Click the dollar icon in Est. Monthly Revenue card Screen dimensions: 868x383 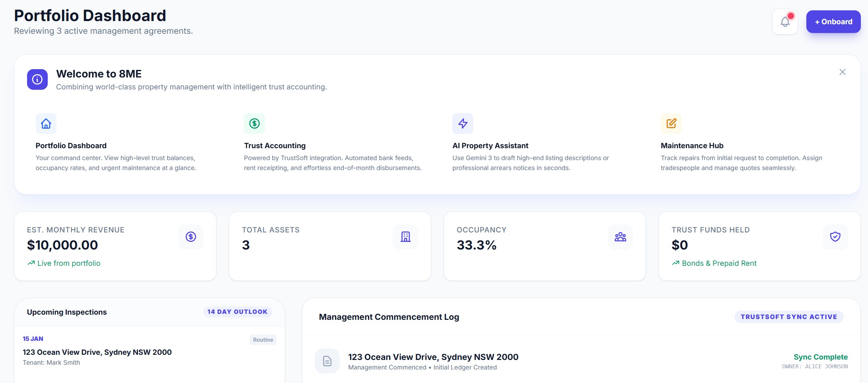191,237
